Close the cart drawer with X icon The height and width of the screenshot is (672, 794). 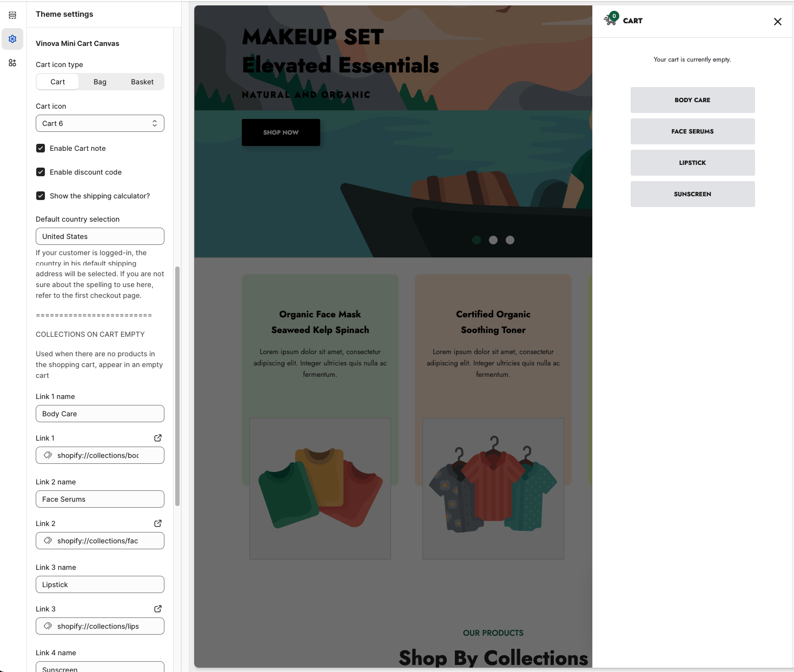777,22
